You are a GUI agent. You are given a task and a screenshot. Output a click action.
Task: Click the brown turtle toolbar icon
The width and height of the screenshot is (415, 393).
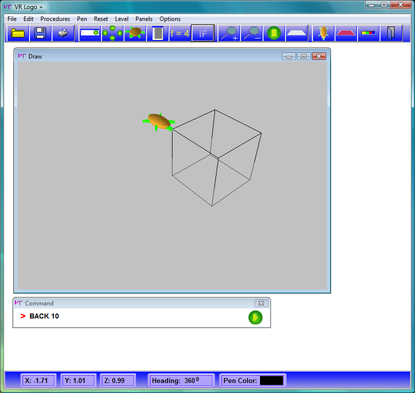pyautogui.click(x=135, y=33)
